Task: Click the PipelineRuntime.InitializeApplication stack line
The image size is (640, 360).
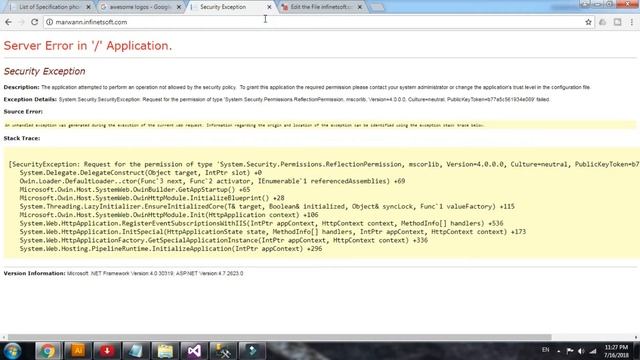Action: pos(171,249)
